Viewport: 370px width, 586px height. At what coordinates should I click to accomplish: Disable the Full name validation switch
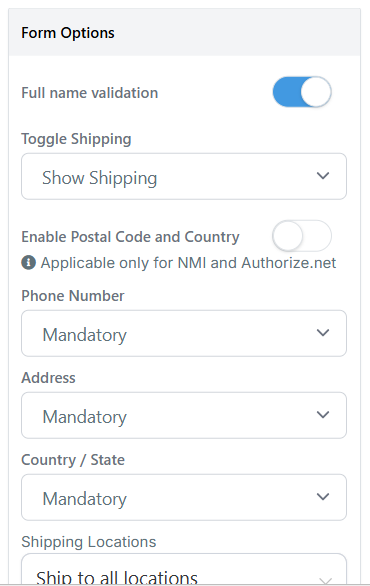(302, 92)
